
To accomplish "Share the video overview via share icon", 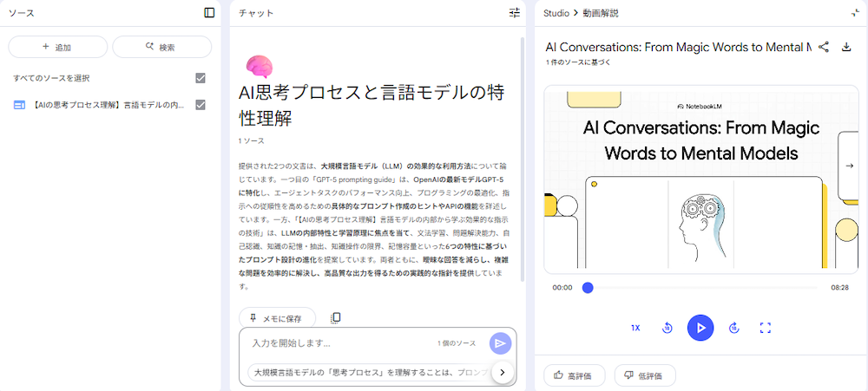I will pos(824,47).
